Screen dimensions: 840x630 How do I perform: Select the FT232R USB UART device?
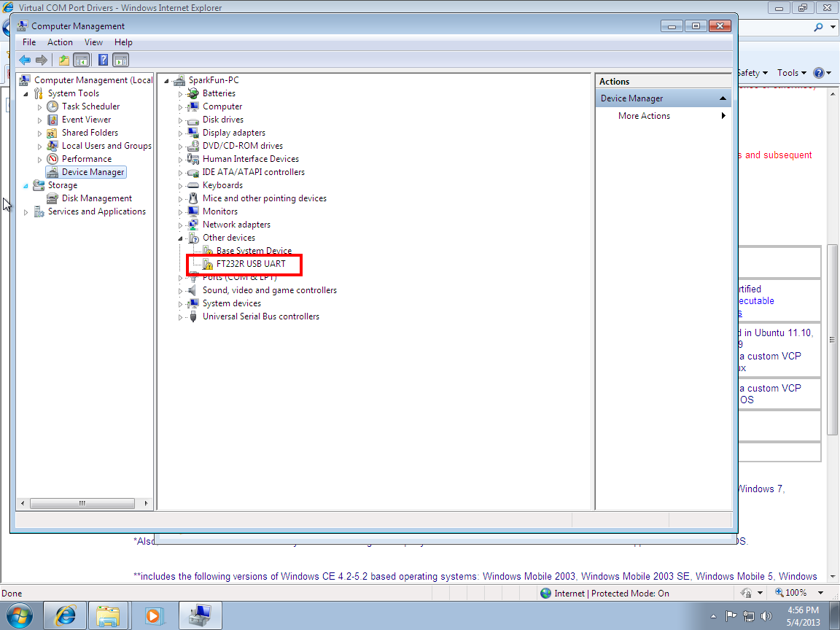251,263
